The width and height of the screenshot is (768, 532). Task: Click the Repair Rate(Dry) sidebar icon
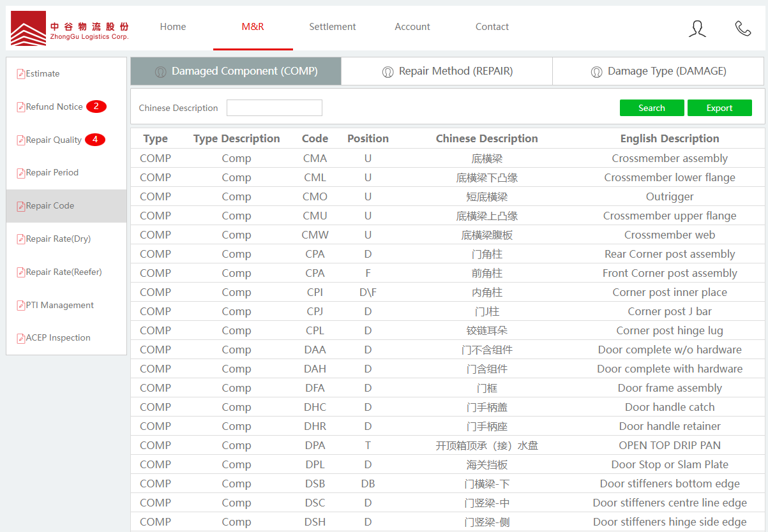pyautogui.click(x=20, y=239)
